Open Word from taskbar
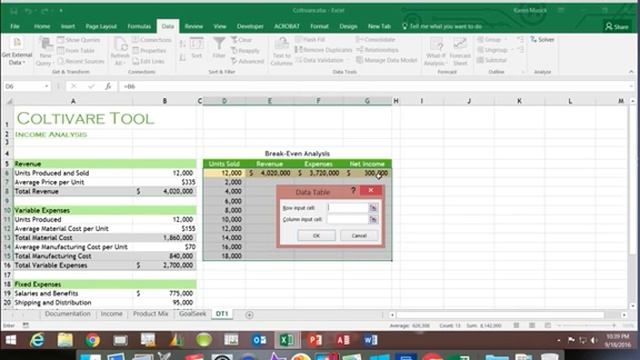The image size is (640, 360). [370, 340]
